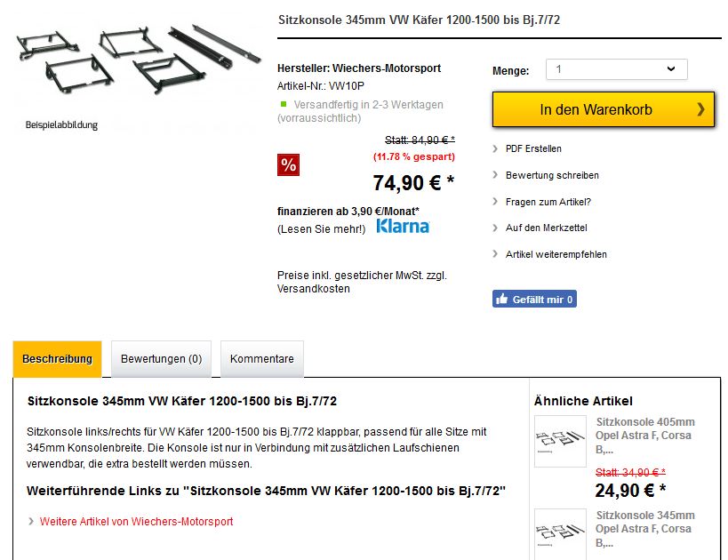728x560 pixels.
Task: Click the red percent discount badge
Action: click(288, 165)
